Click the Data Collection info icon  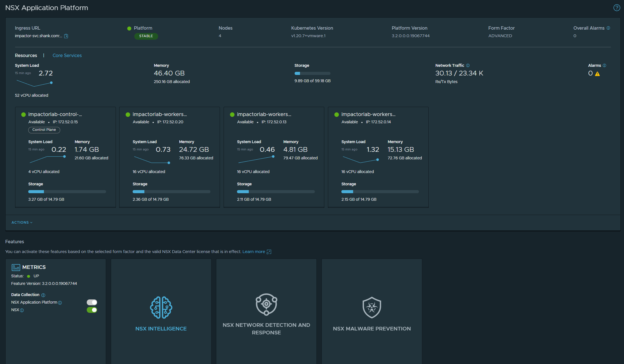coord(43,295)
